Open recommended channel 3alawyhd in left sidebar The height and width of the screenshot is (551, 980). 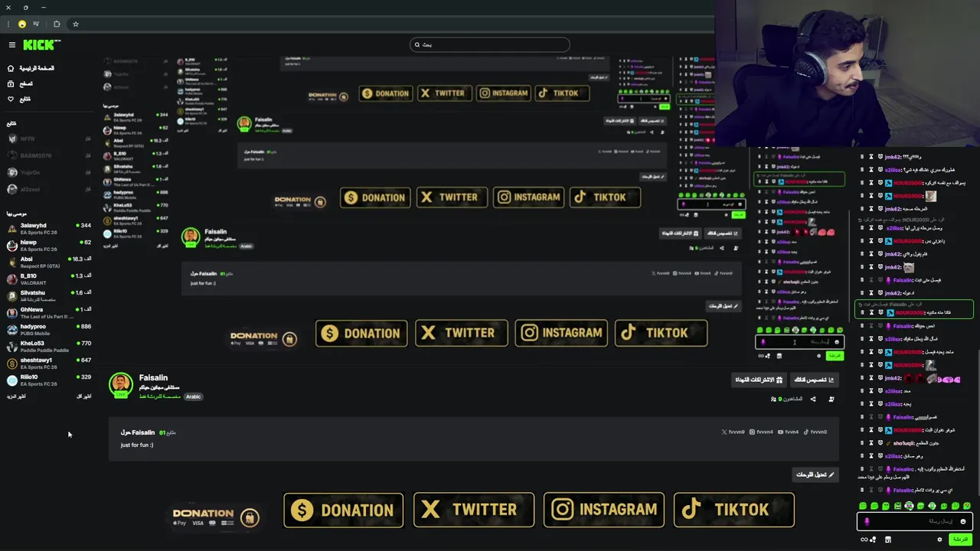[x=49, y=229]
